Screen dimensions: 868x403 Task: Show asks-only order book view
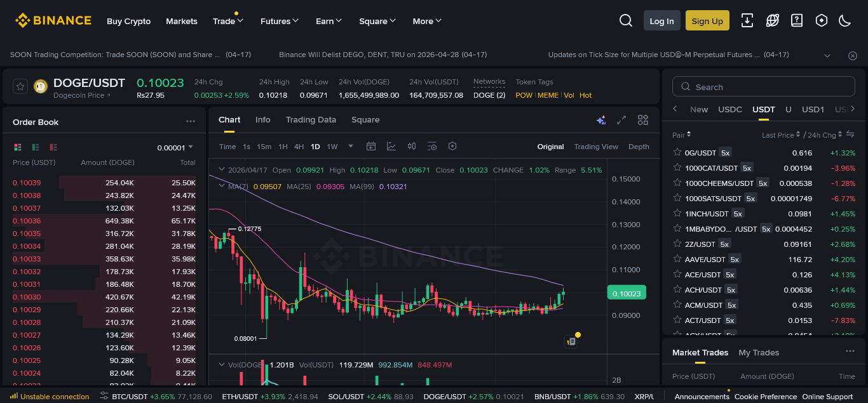coord(53,147)
